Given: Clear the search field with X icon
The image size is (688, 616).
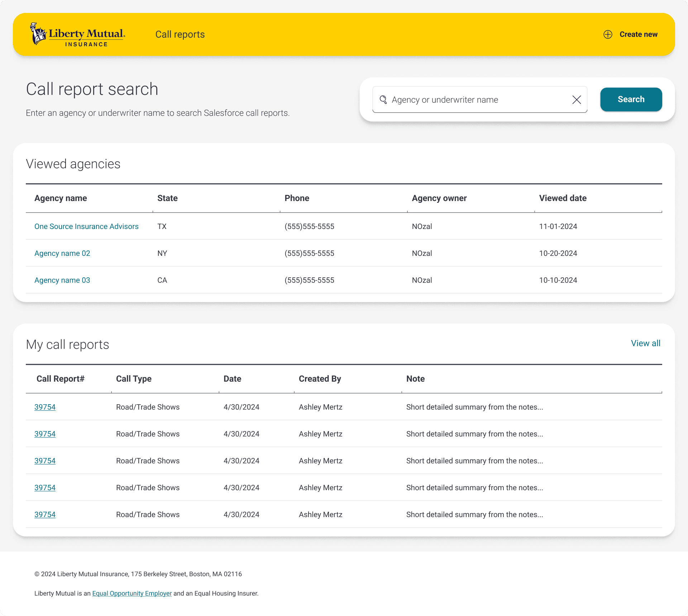Looking at the screenshot, I should click(x=577, y=100).
